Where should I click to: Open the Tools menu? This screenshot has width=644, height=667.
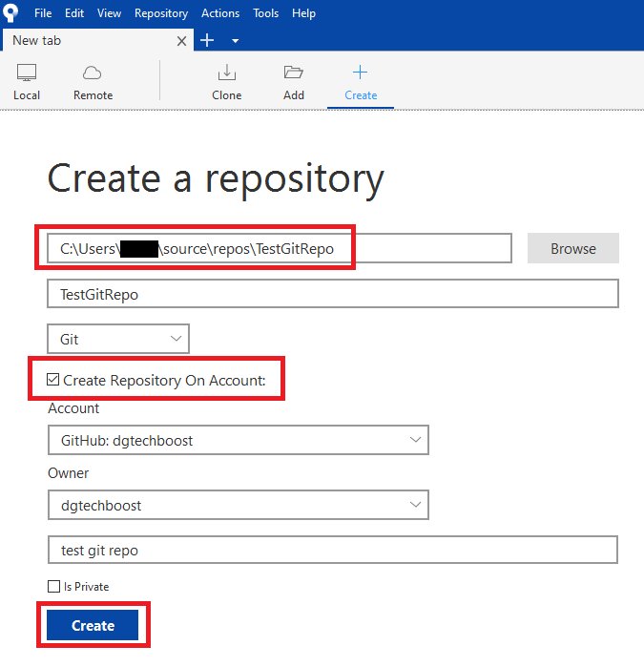266,13
